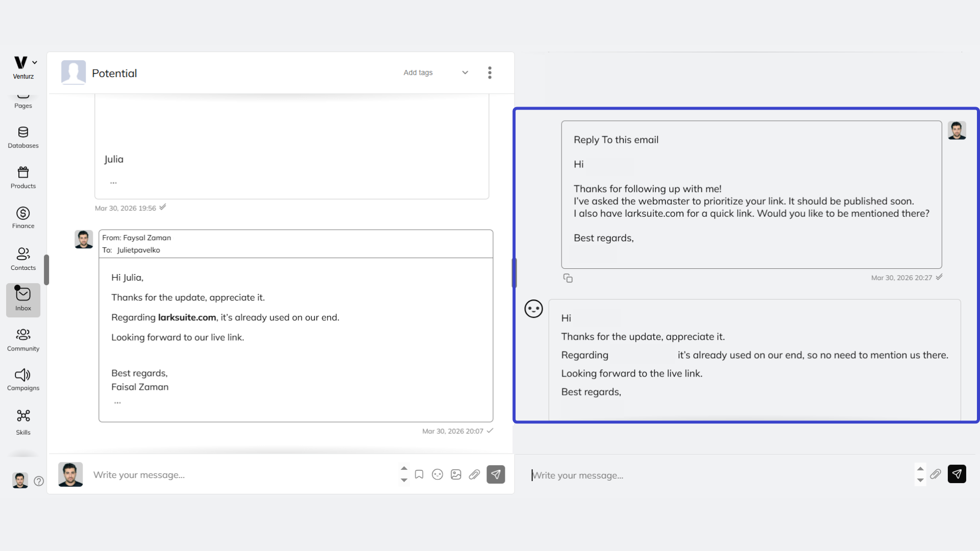Viewport: 980px width, 551px height.
Task: Expand the Add tags dropdown chevron
Action: [464, 72]
